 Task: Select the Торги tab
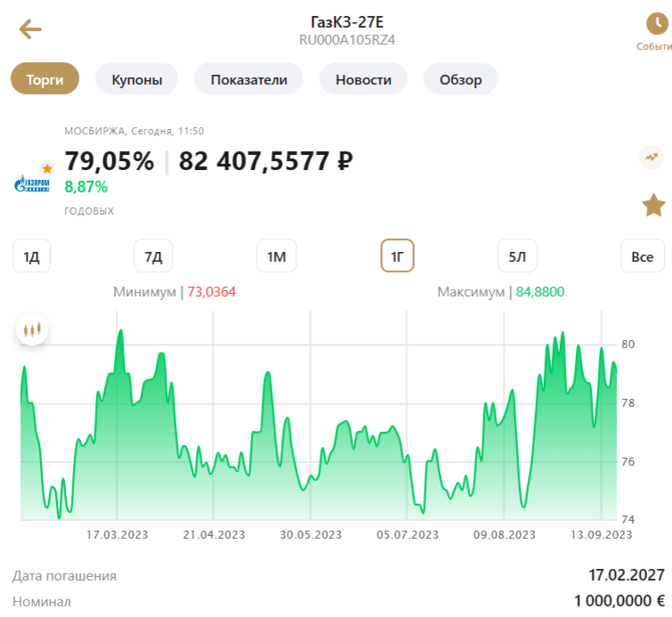(45, 79)
